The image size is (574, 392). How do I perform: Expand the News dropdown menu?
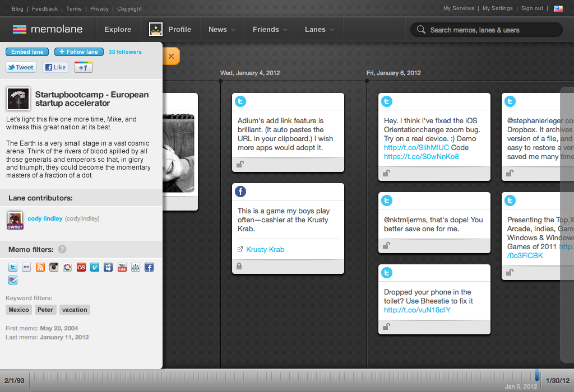coord(222,30)
